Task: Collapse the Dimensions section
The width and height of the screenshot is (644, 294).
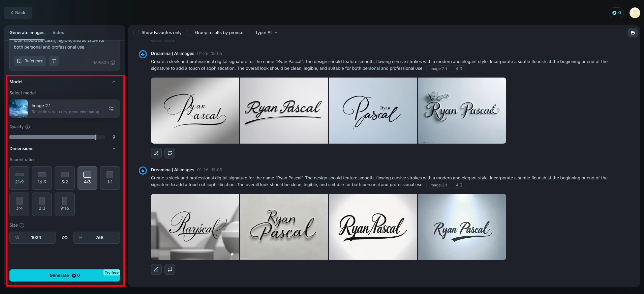Action: (x=114, y=149)
